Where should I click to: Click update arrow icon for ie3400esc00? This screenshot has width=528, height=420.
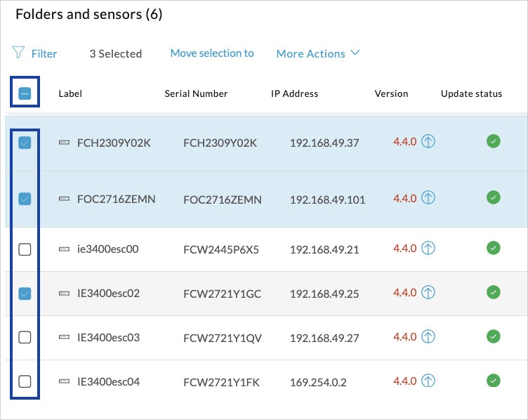[x=428, y=248]
